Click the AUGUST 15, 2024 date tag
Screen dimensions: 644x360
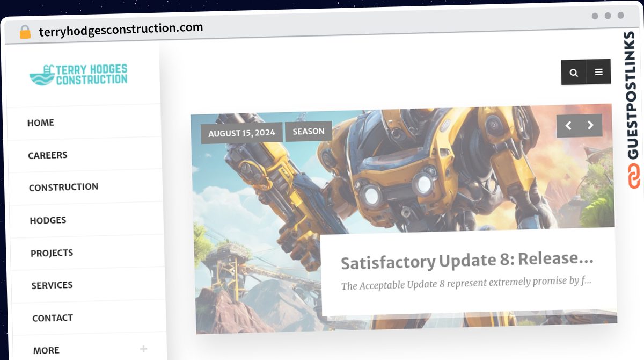coord(241,133)
